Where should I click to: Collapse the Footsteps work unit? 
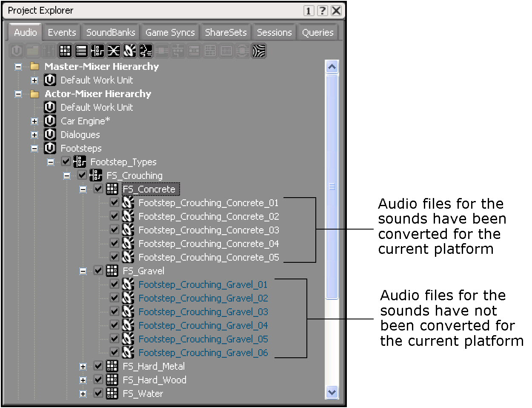click(34, 149)
